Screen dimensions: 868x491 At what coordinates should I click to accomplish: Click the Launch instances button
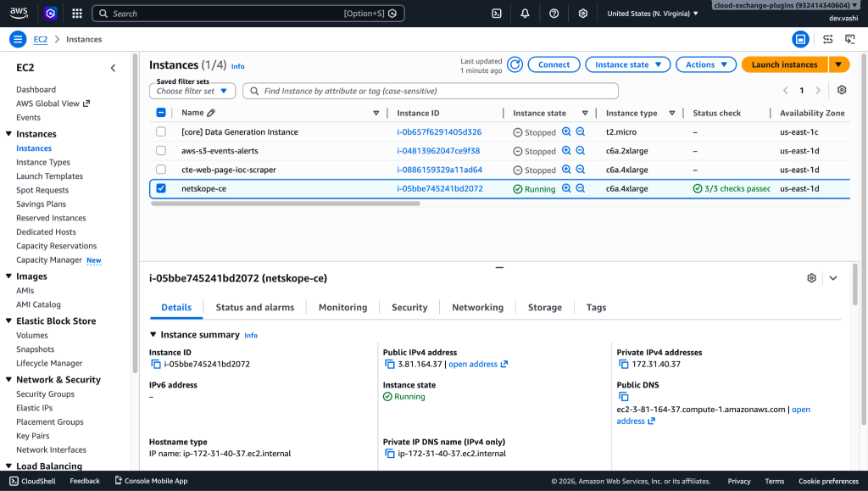click(784, 64)
